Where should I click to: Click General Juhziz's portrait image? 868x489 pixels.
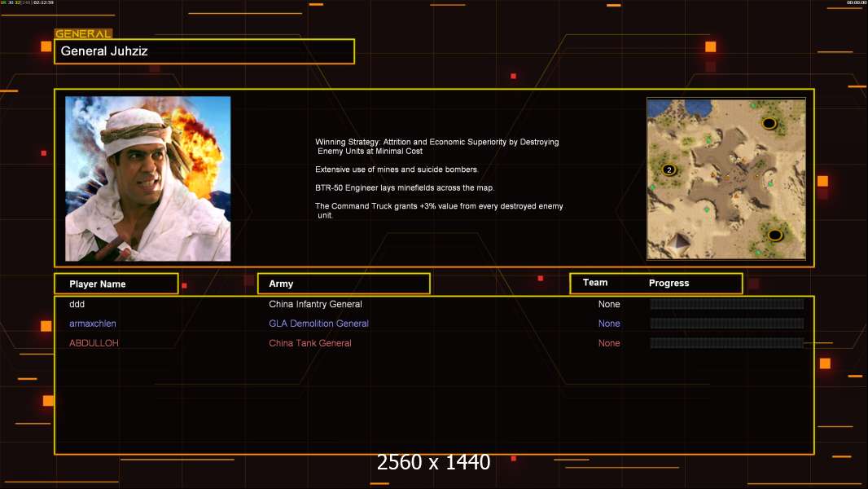pos(147,178)
